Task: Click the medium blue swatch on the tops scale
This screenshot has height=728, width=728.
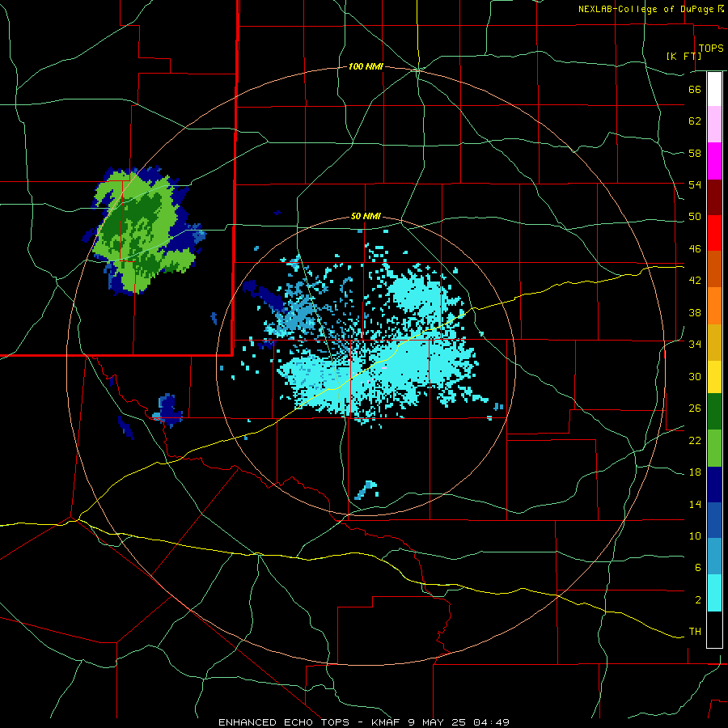Action: click(714, 520)
